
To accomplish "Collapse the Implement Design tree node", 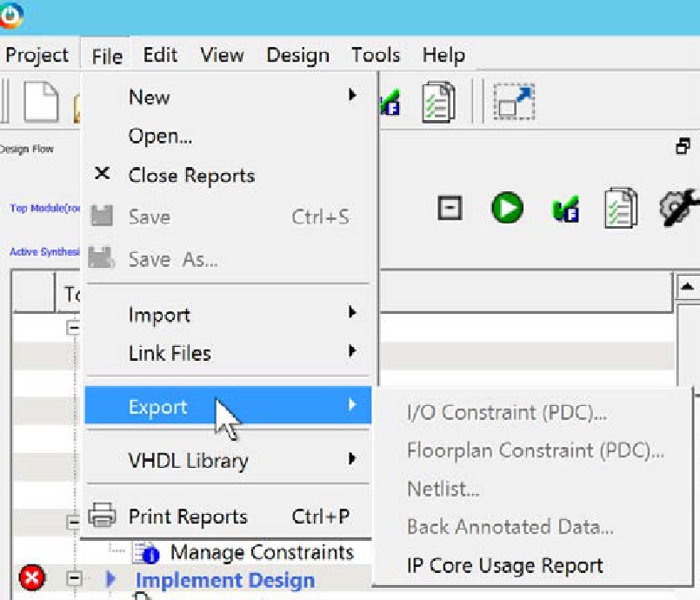I will pos(74,578).
